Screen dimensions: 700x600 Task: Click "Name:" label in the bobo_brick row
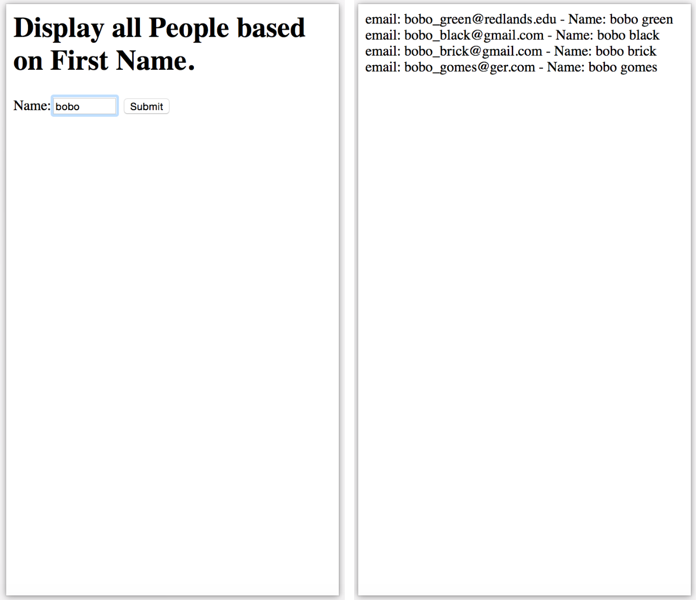pos(572,52)
